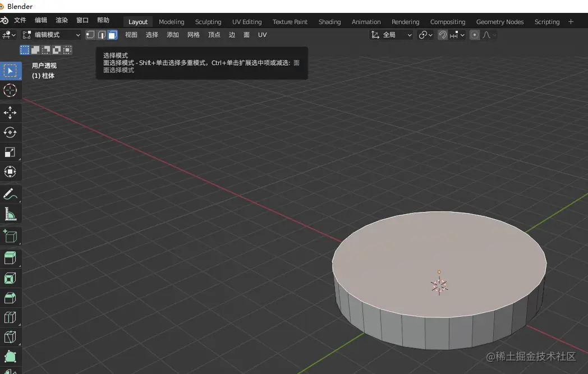
Task: Activate the Transform tool
Action: (x=10, y=172)
